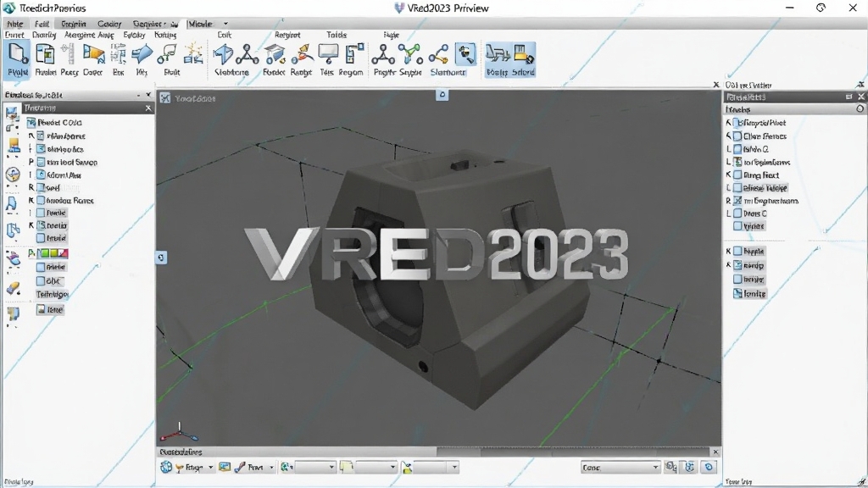
Task: Open the third empty combo box in bottom toolbar
Action: point(437,468)
